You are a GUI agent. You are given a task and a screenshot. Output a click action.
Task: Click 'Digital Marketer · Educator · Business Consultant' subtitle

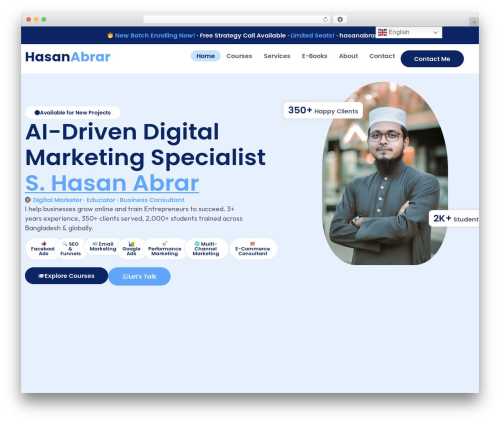point(105,200)
